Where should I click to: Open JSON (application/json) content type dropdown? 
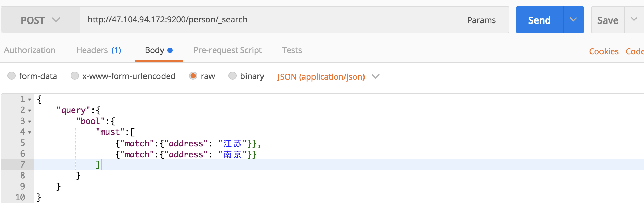328,77
